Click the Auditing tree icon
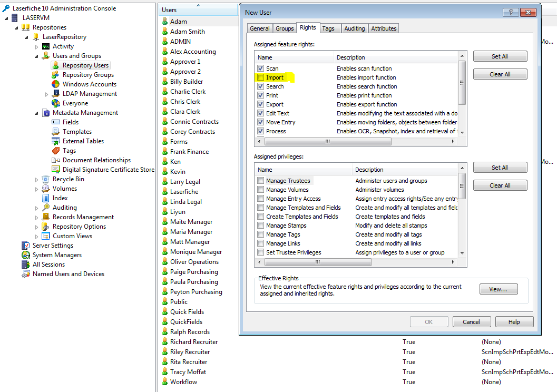This screenshot has width=557, height=392. tap(45, 208)
